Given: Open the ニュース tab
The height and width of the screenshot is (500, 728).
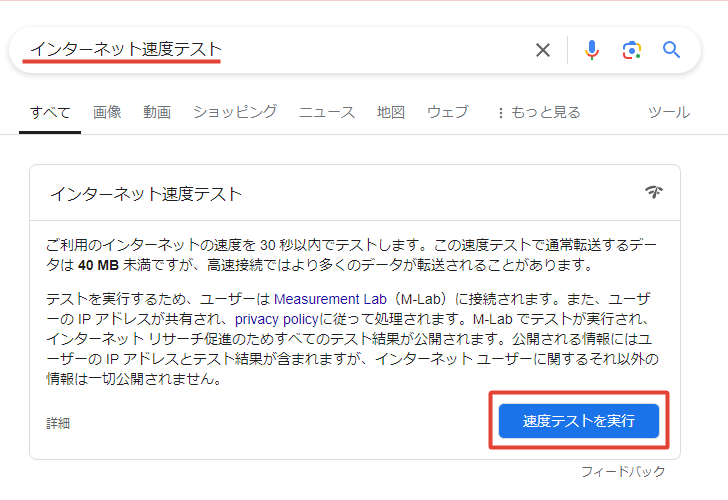Looking at the screenshot, I should [327, 112].
